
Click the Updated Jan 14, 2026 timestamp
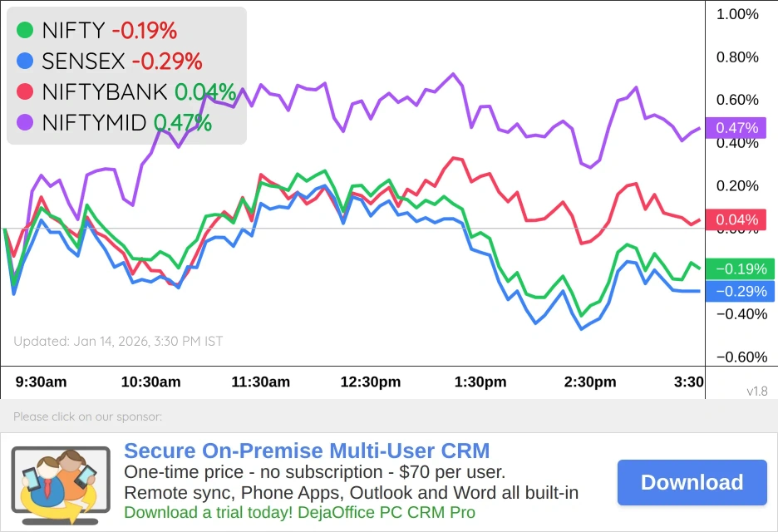click(118, 341)
